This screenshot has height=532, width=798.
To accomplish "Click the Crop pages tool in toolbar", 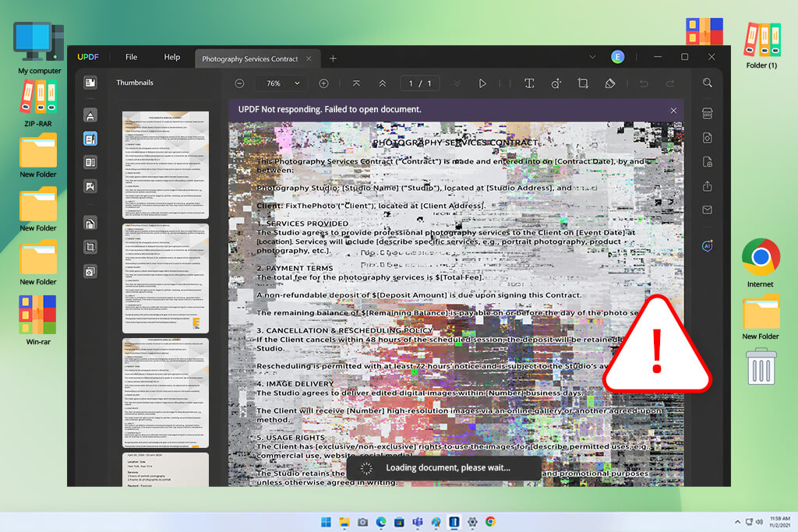I will point(583,83).
